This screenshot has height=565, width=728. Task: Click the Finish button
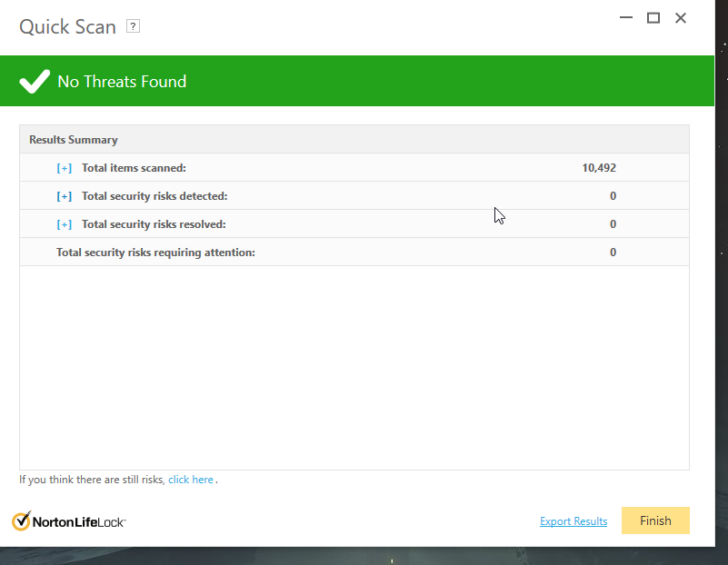click(x=655, y=520)
